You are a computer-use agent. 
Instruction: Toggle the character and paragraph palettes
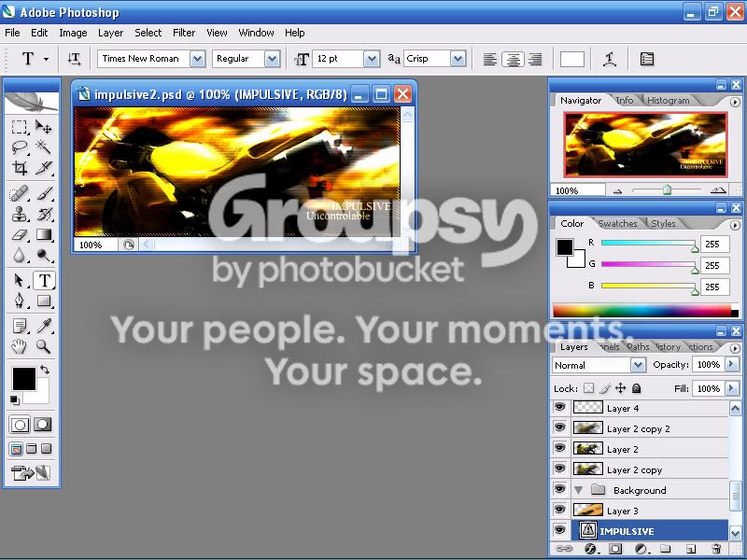646,59
